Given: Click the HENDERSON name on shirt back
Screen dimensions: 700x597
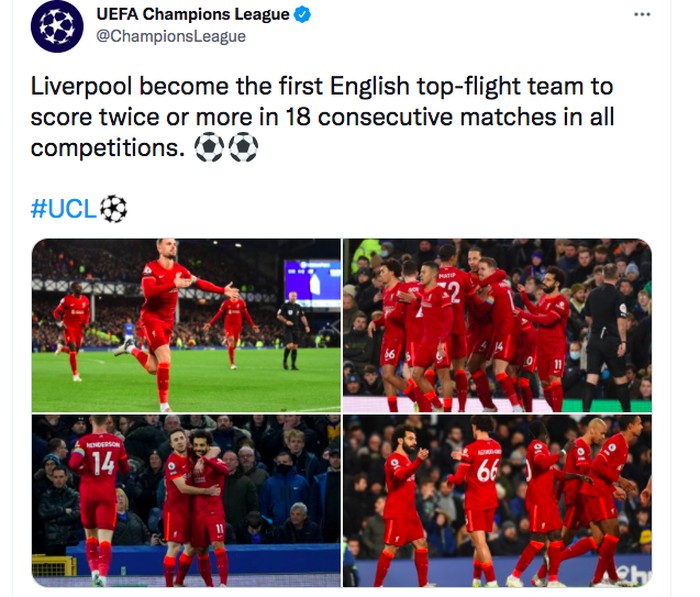Looking at the screenshot, I should (x=103, y=445).
